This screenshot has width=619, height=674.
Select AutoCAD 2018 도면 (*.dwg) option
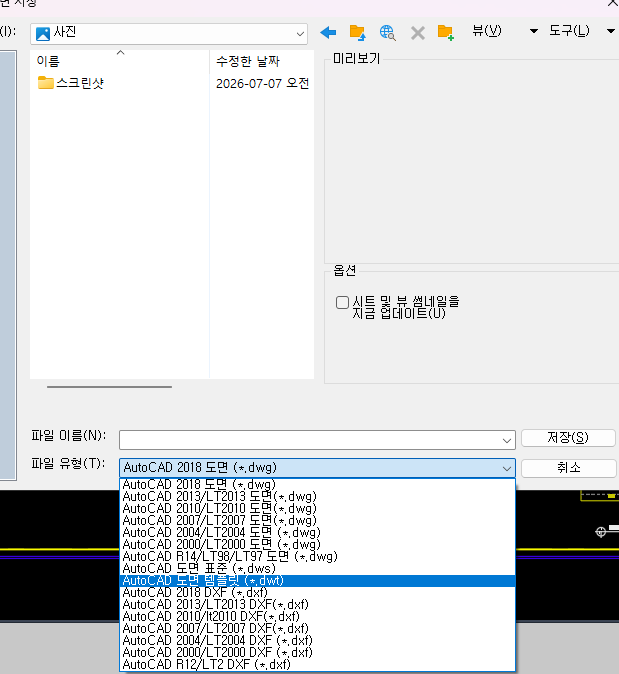pyautogui.click(x=317, y=484)
